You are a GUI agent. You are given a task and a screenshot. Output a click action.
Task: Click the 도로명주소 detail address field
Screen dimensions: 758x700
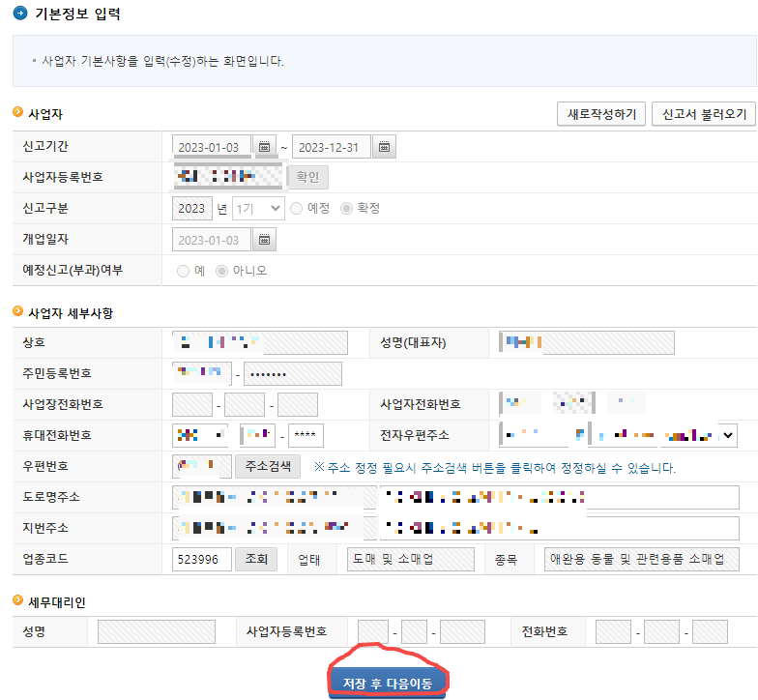click(560, 497)
